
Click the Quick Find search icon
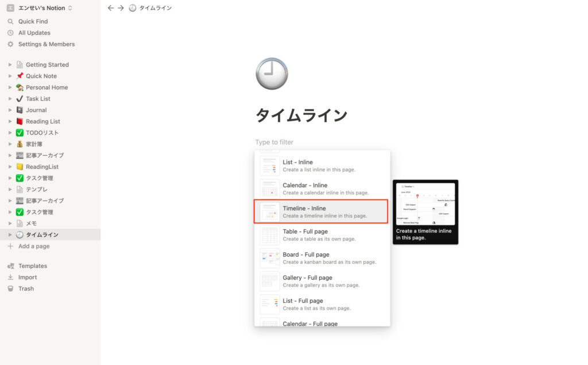point(10,21)
